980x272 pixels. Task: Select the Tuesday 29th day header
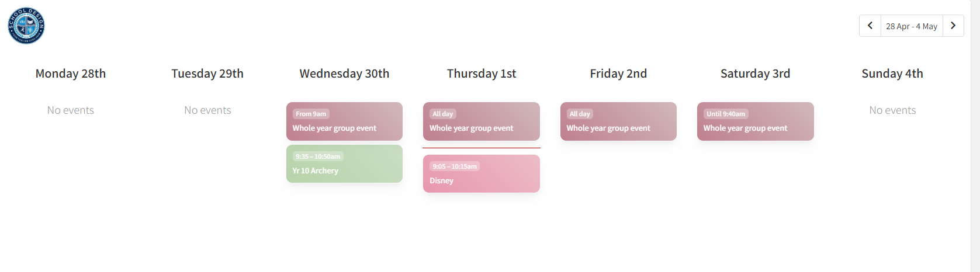pos(207,74)
